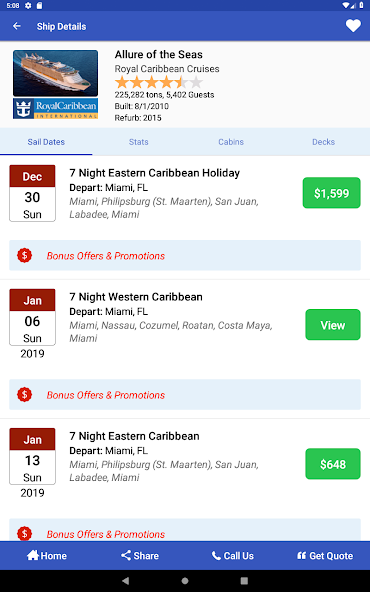Tap the back arrow in Ship Details header

[17, 26]
